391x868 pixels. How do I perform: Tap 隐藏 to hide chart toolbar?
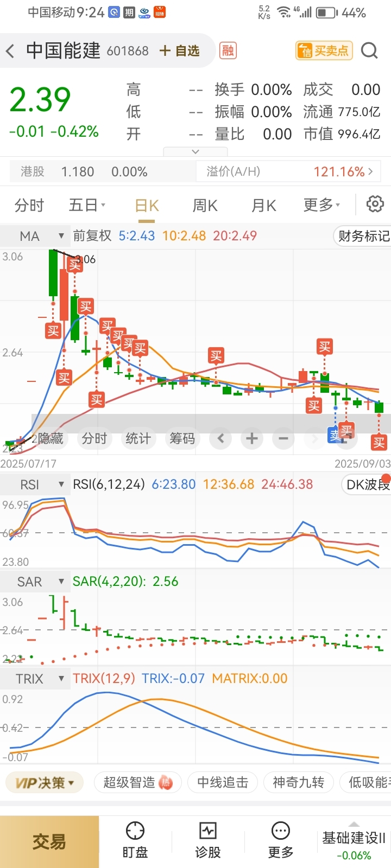(x=49, y=438)
